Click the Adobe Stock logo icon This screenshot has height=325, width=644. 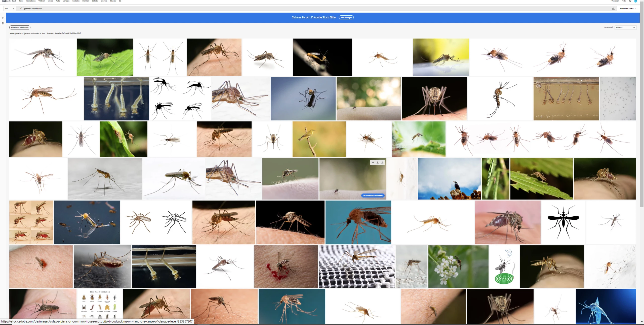tap(4, 1)
